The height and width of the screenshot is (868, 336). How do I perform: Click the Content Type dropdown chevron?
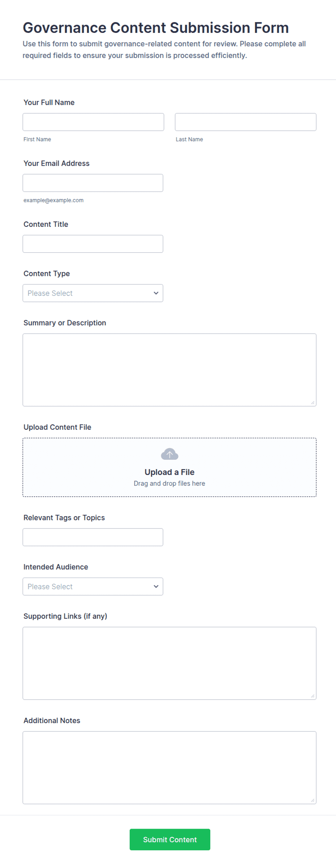156,293
